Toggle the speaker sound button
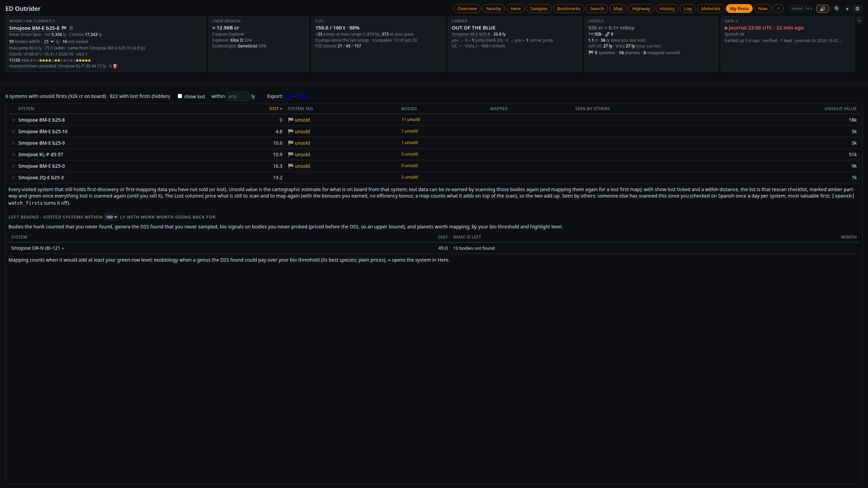 point(823,8)
